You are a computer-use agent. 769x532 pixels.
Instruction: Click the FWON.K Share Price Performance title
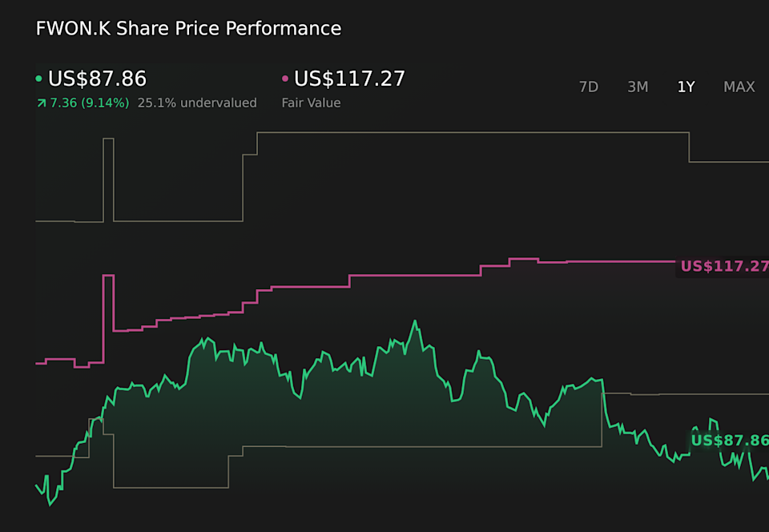click(x=187, y=28)
